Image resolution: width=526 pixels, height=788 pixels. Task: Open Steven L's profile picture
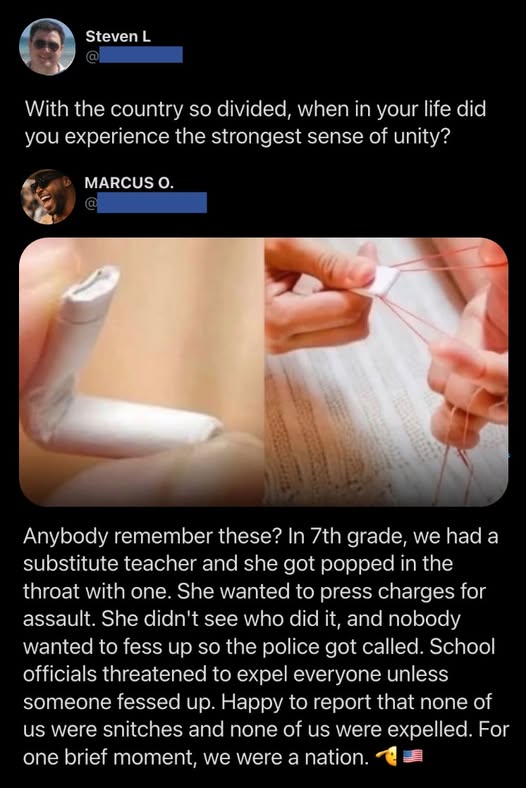(x=47, y=46)
